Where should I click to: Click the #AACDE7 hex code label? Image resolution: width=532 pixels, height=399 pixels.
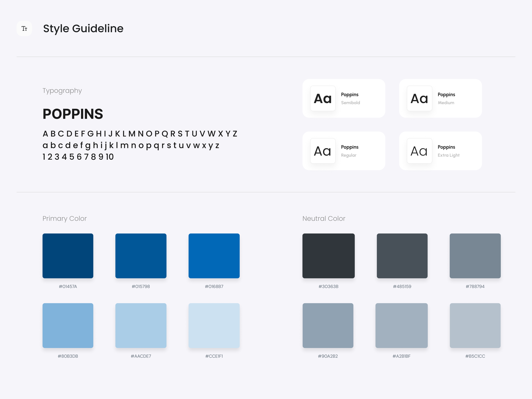pyautogui.click(x=141, y=356)
